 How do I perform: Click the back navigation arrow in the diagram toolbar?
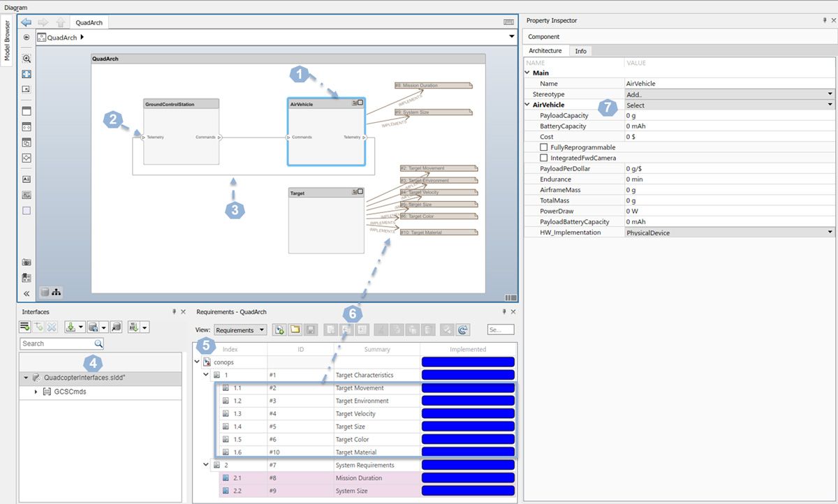tap(25, 22)
